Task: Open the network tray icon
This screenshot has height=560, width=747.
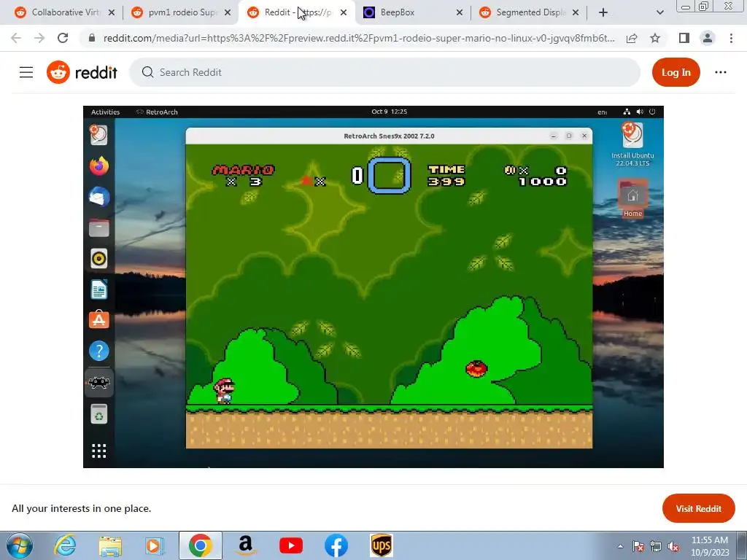Action: pyautogui.click(x=656, y=547)
